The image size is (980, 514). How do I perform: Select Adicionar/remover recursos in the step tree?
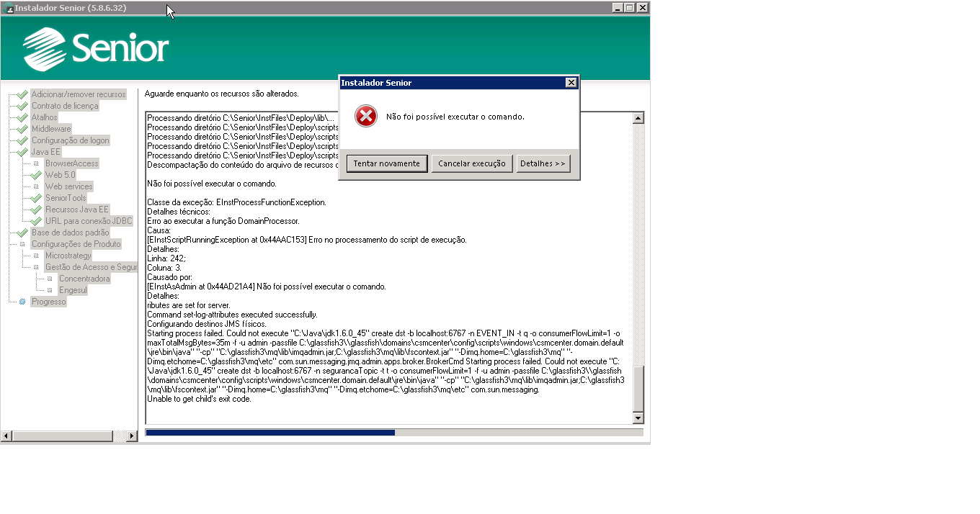[78, 94]
